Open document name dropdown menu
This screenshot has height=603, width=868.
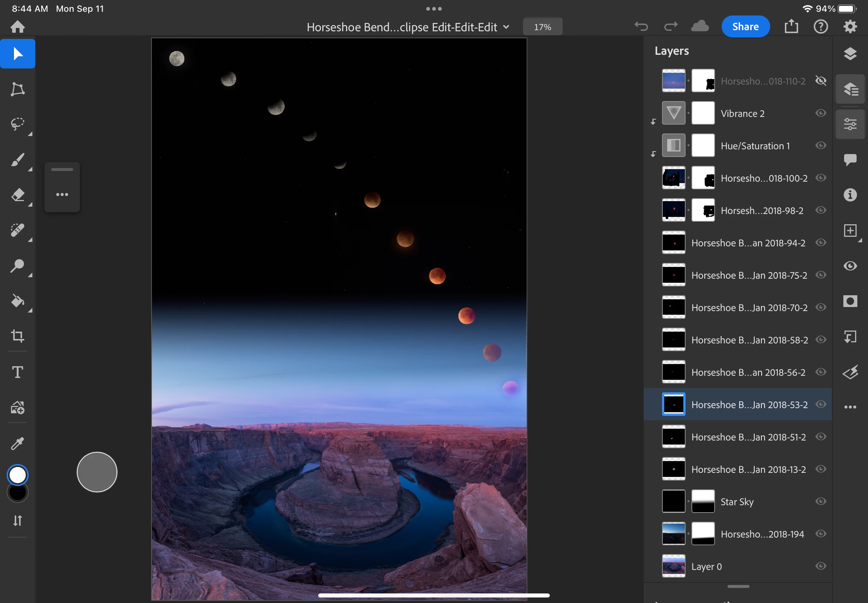tap(506, 27)
